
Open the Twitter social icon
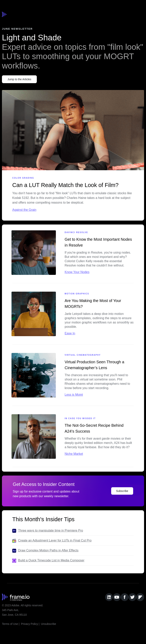point(132,597)
